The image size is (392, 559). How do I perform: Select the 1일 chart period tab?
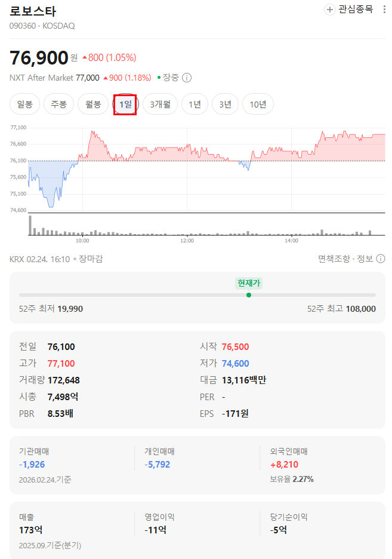click(125, 105)
